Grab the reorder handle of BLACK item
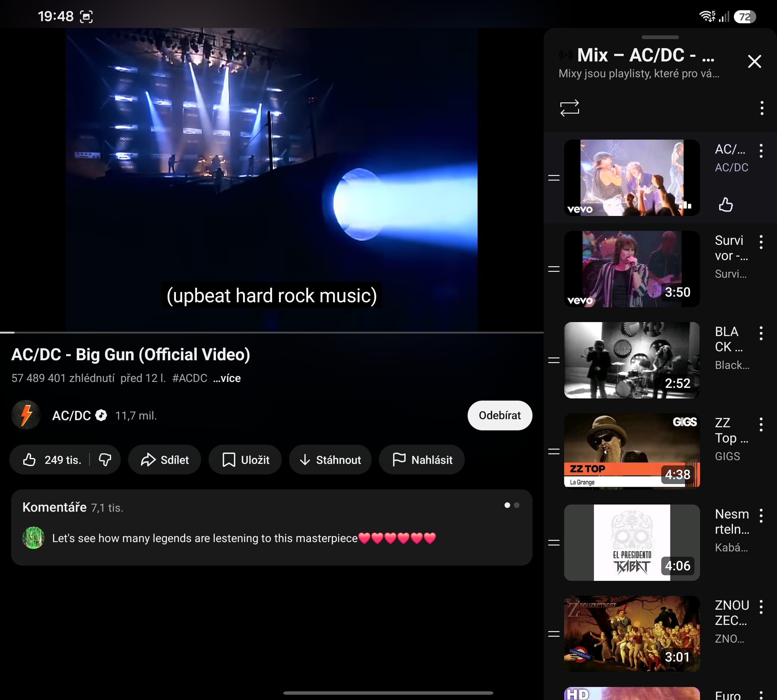The width and height of the screenshot is (777, 700). (x=554, y=360)
